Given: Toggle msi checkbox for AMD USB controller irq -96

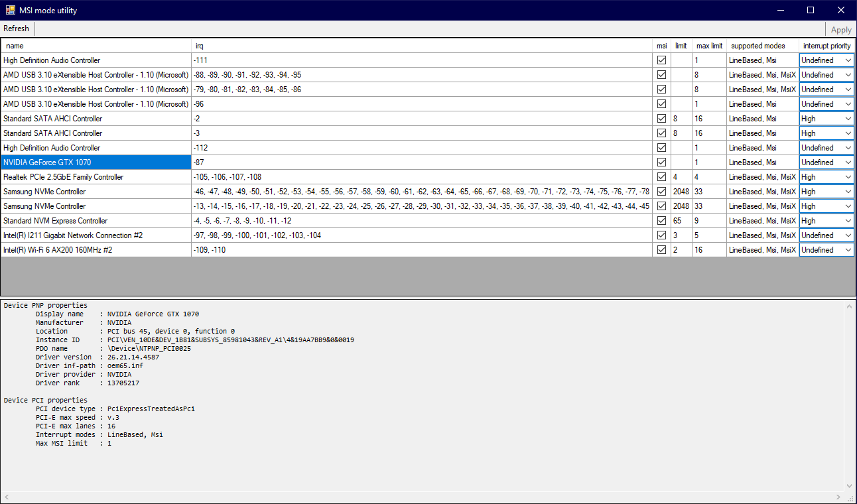Looking at the screenshot, I should click(661, 104).
